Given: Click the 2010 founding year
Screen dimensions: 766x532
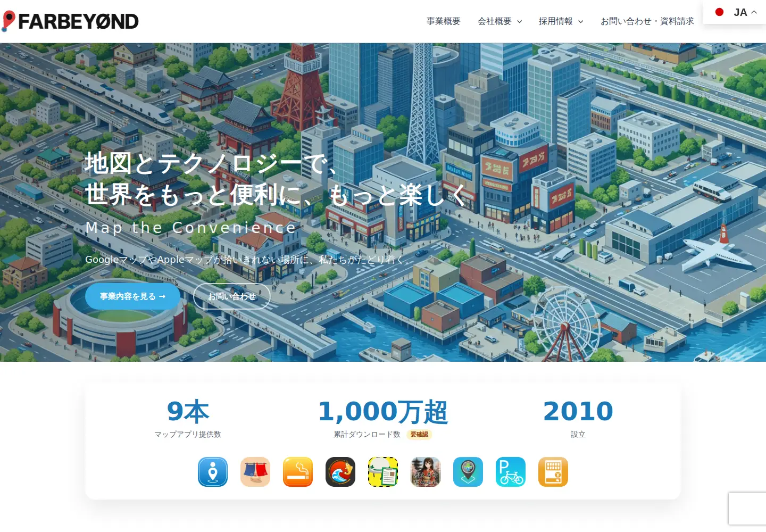Looking at the screenshot, I should (x=578, y=411).
